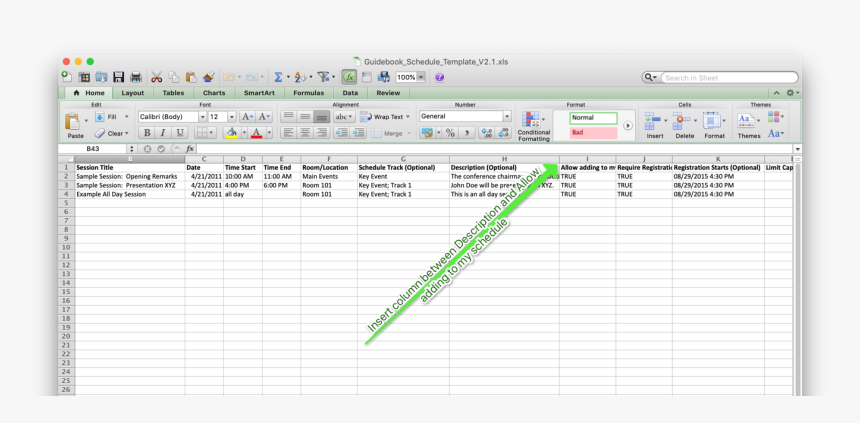Activate the Format Painter brush
The width and height of the screenshot is (860, 423).
[x=208, y=77]
